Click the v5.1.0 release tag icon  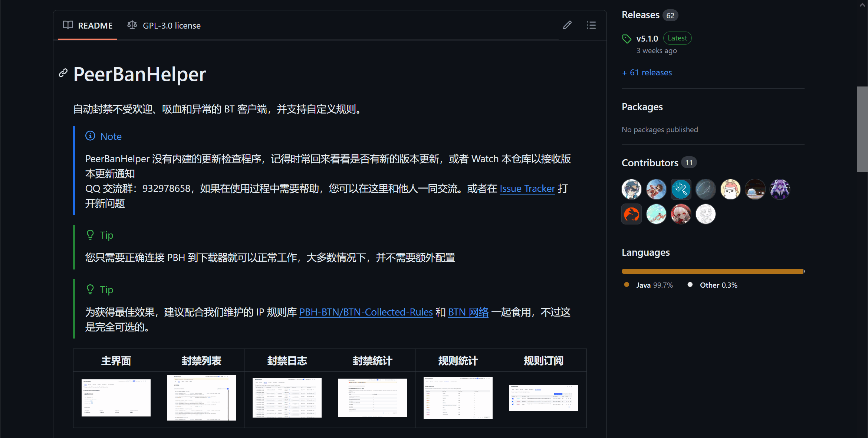pyautogui.click(x=627, y=39)
